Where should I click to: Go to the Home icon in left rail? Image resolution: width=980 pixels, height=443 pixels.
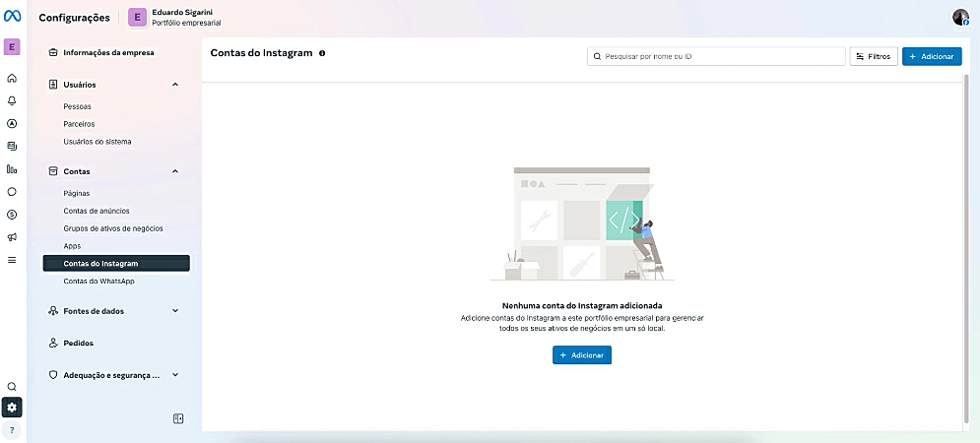click(12, 78)
